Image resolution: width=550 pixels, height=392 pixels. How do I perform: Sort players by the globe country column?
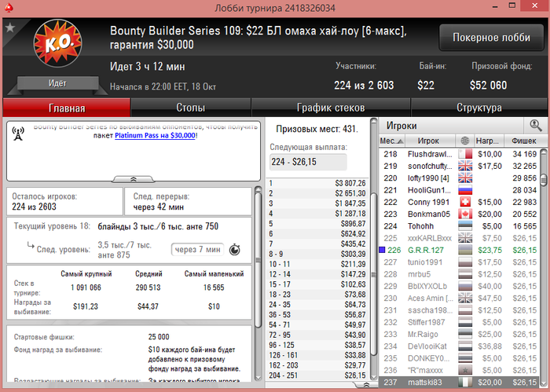(x=465, y=141)
